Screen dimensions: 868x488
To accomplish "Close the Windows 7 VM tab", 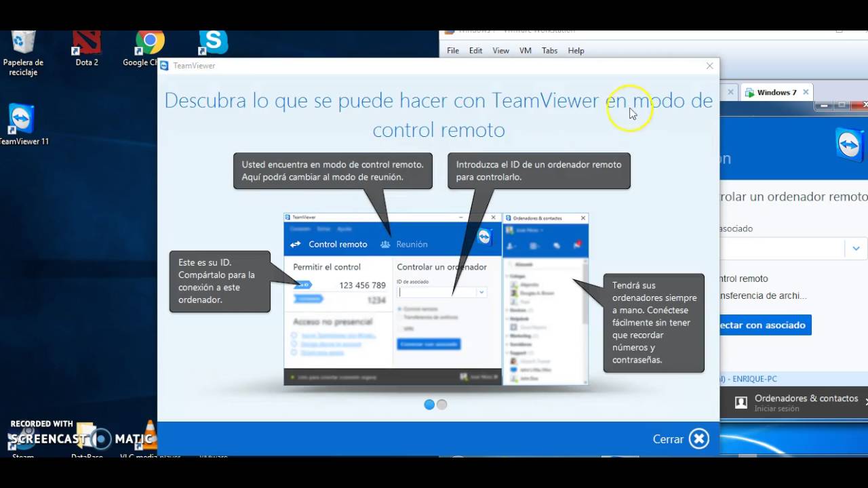I will 806,92.
